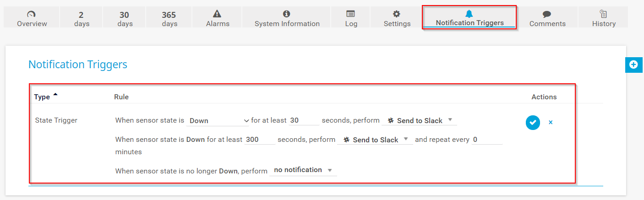Expand the no notification dropdown
The height and width of the screenshot is (200, 644).
[x=303, y=170]
